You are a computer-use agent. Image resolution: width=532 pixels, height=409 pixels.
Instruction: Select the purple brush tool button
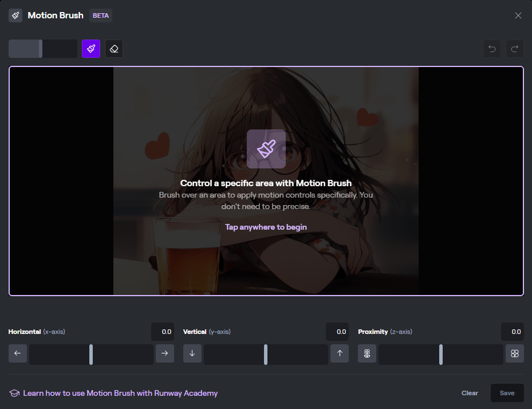click(91, 49)
